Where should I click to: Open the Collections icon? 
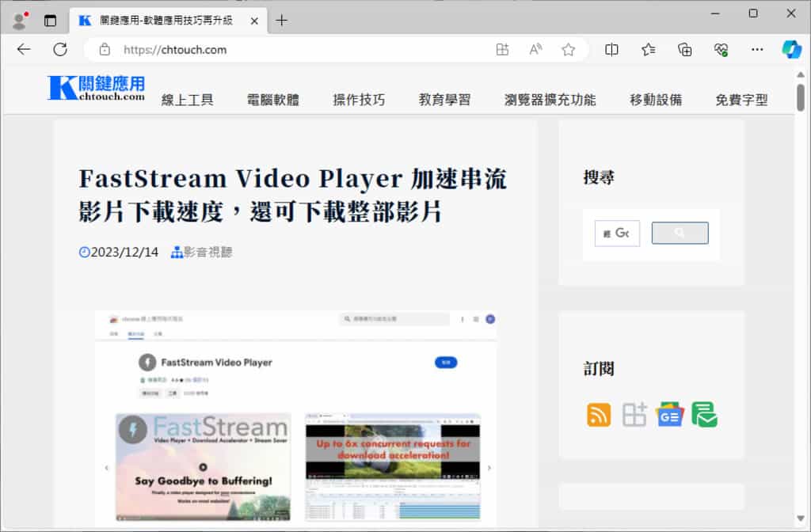[685, 50]
